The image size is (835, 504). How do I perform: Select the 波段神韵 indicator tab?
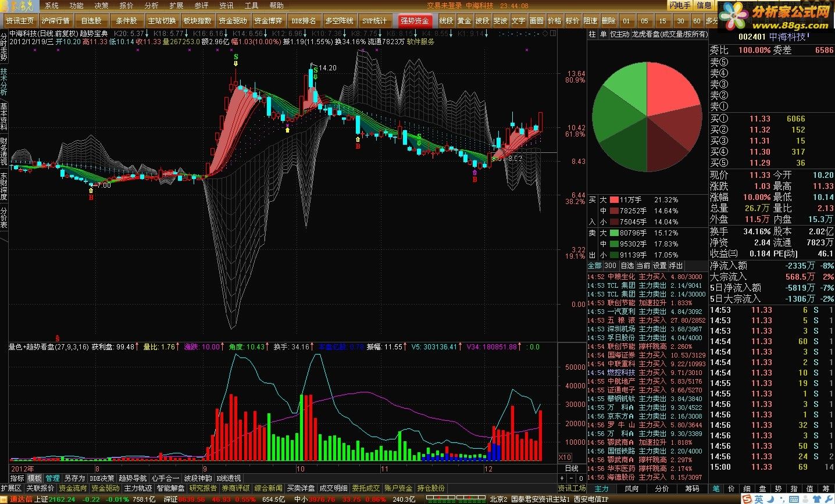(x=198, y=478)
